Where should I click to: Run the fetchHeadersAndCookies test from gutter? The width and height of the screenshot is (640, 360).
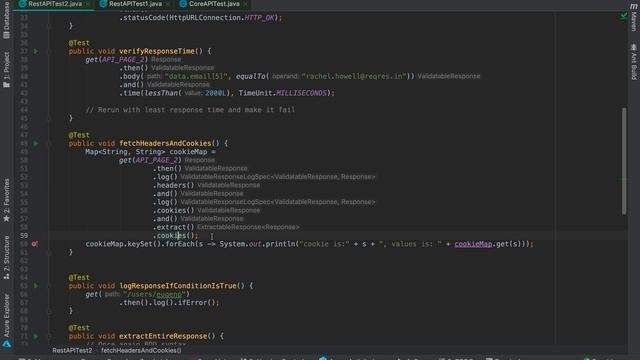pyautogui.click(x=36, y=144)
